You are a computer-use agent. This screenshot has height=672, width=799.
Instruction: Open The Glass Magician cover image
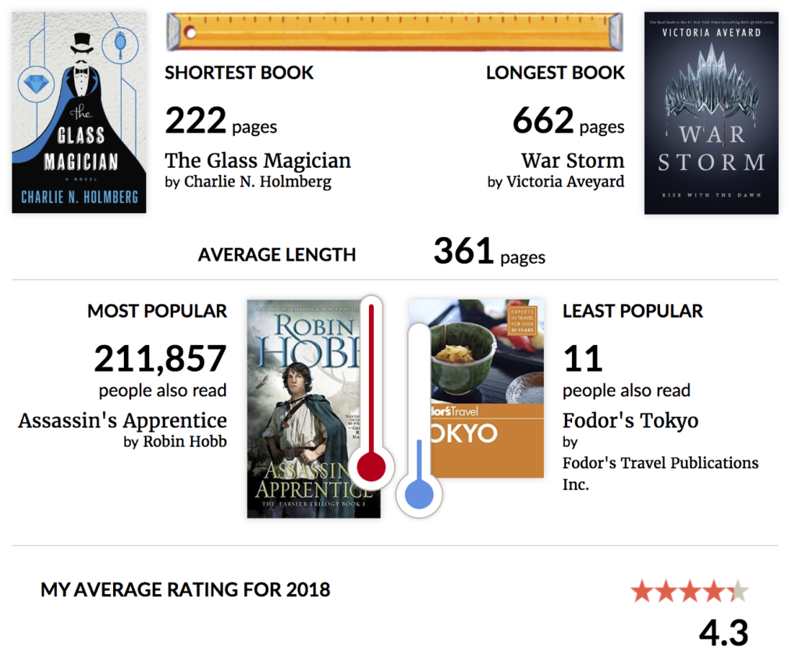[79, 112]
